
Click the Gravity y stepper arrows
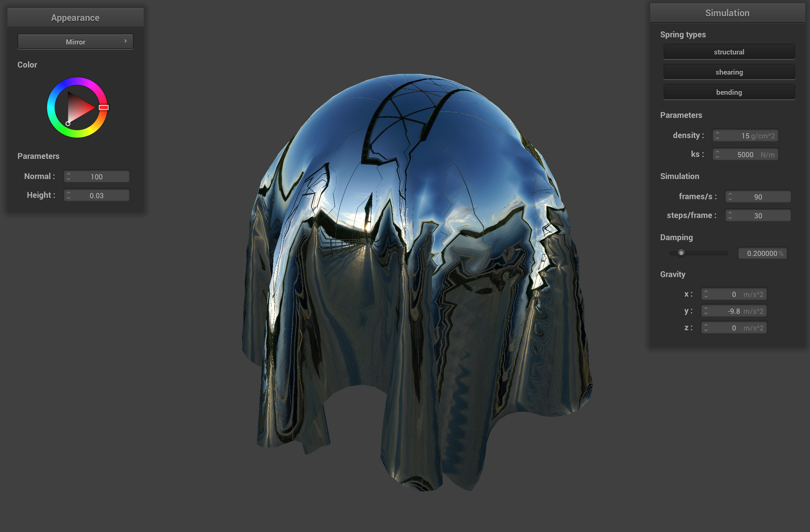(x=706, y=311)
